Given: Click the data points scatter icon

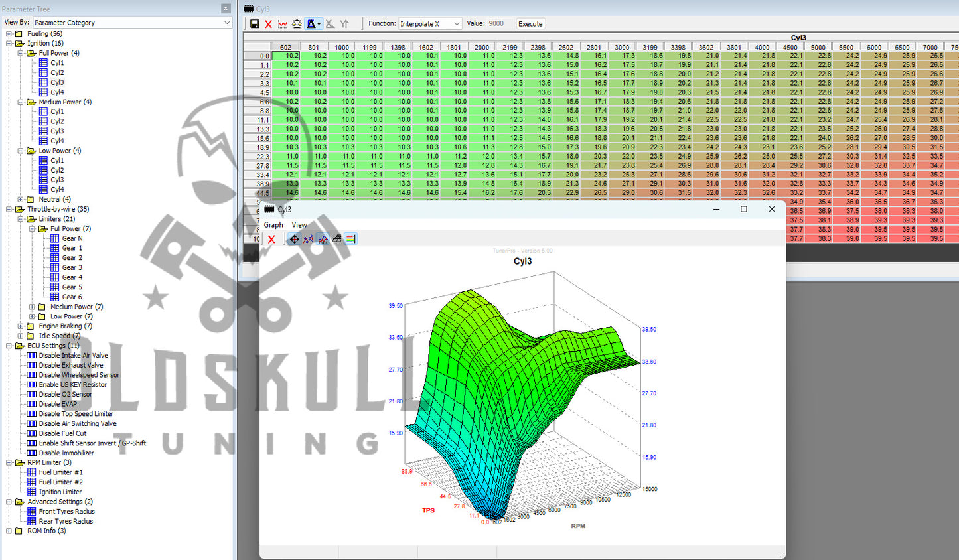Looking at the screenshot, I should point(309,239).
